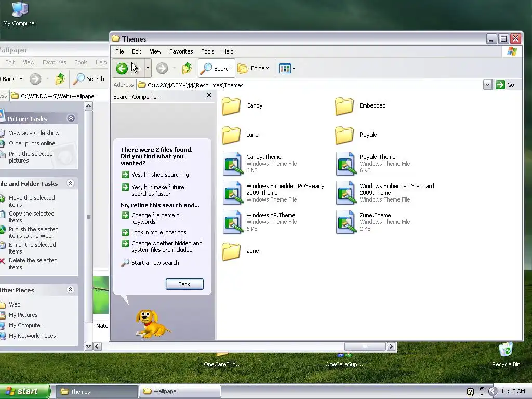This screenshot has height=399, width=532.
Task: Open the File menu in Themes window
Action: (x=119, y=51)
